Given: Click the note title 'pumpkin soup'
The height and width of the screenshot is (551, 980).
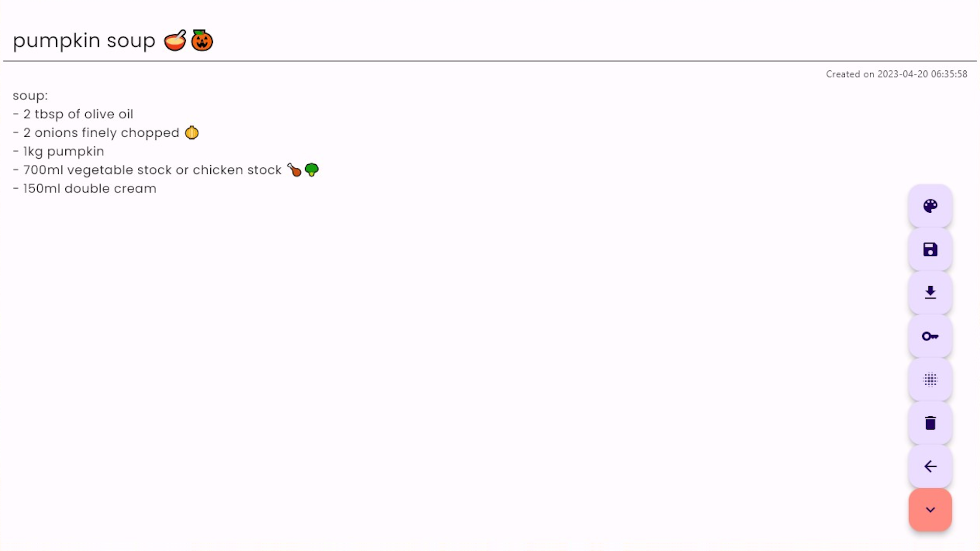Looking at the screenshot, I should (84, 41).
